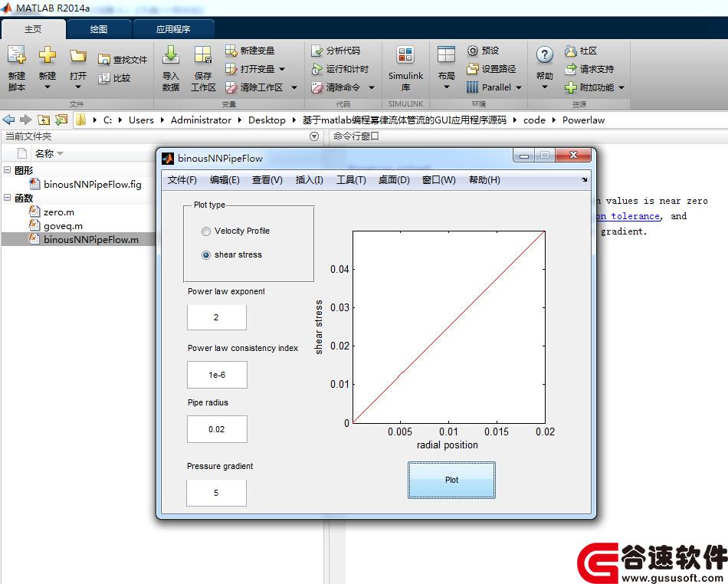Open the 打开变量 dropdown
Screen dimensions: 728x584
point(282,69)
